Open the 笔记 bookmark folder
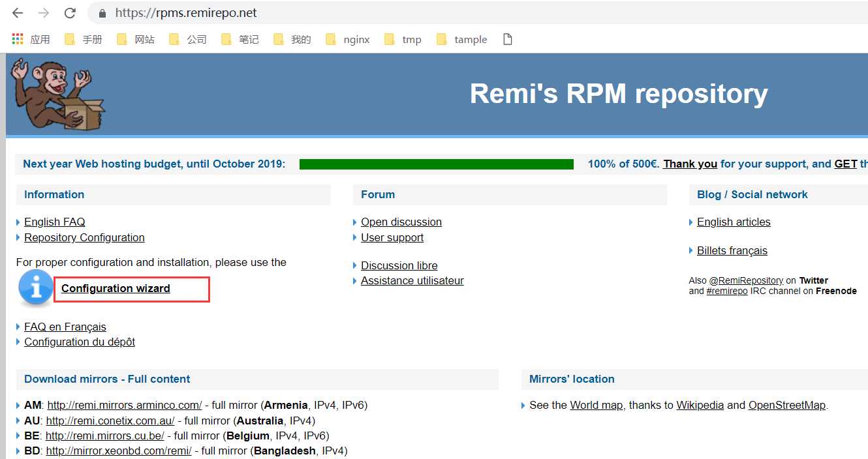 click(240, 39)
